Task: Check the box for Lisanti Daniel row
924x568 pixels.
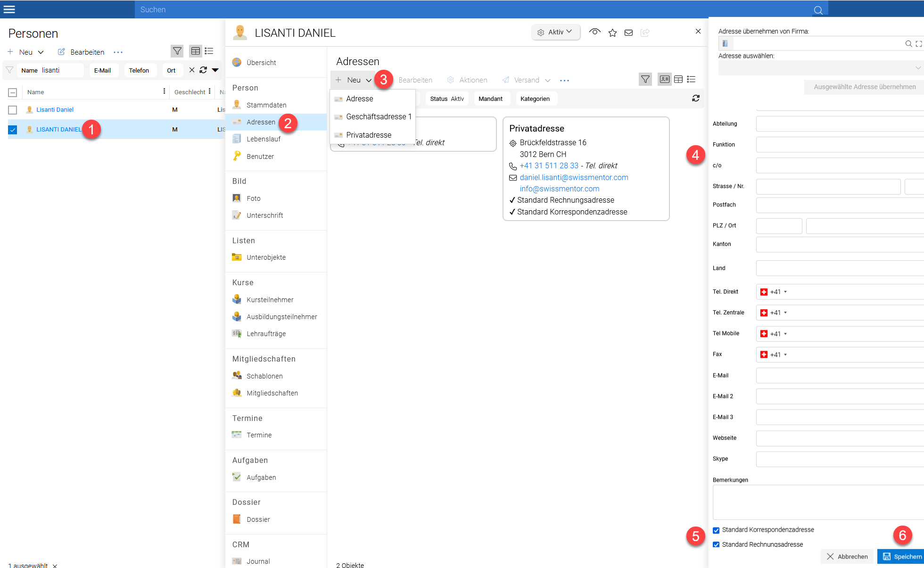Action: pyautogui.click(x=13, y=110)
